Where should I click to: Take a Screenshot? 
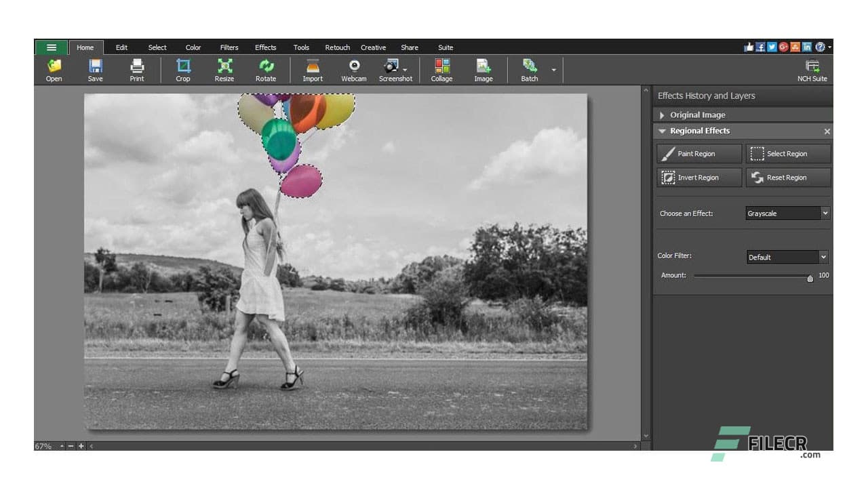pyautogui.click(x=392, y=70)
